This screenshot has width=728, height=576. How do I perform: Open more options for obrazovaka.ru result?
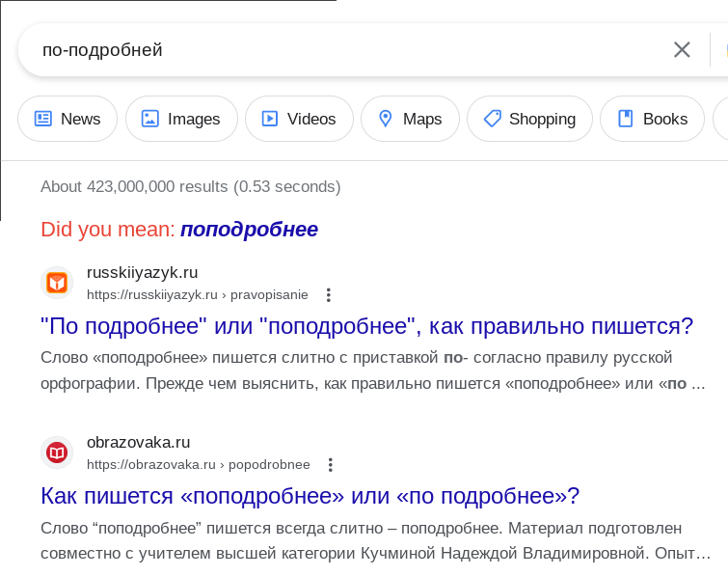[330, 465]
